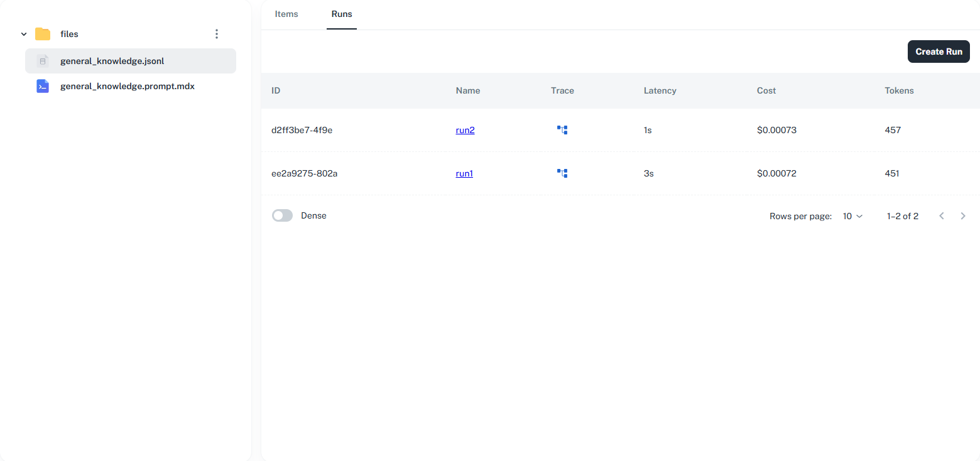
Task: Select the Runs tab
Action: pyautogui.click(x=342, y=14)
